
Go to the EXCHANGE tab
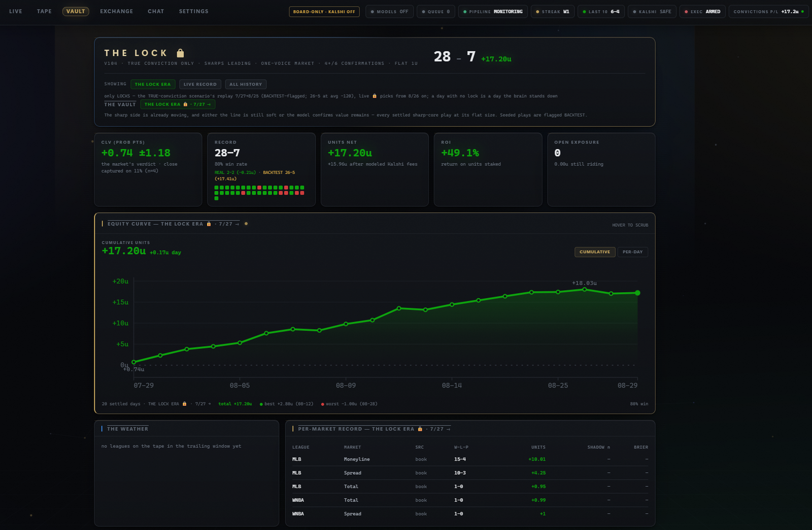pyautogui.click(x=116, y=11)
